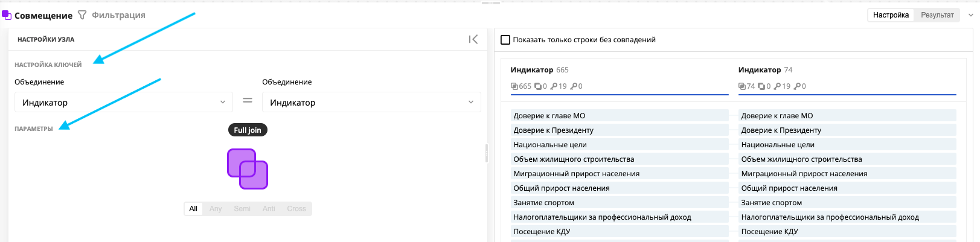Screen dimensions: 980x242
Task: Select the All join type option
Action: coord(193,209)
